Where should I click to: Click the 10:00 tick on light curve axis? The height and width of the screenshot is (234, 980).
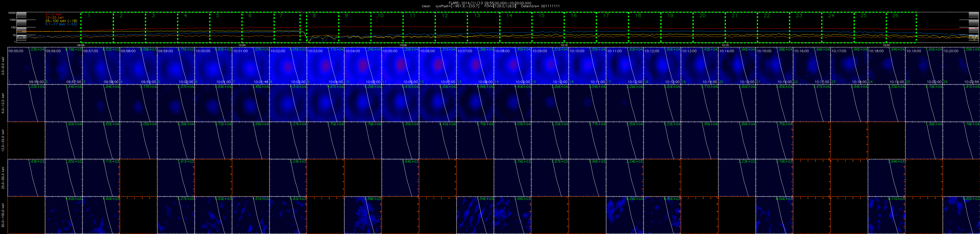(242, 45)
